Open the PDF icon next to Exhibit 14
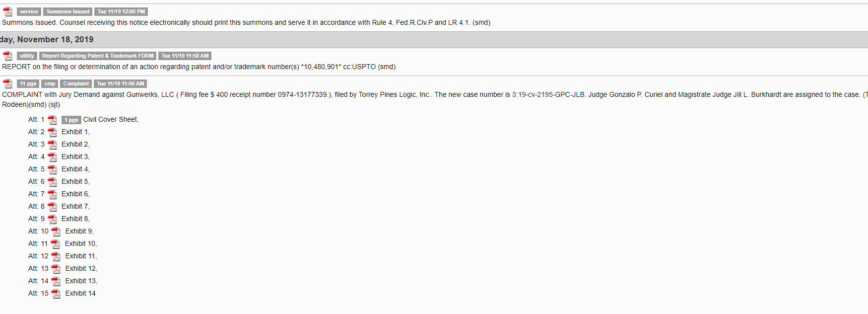Screen dimensions: 868x314 [56, 294]
